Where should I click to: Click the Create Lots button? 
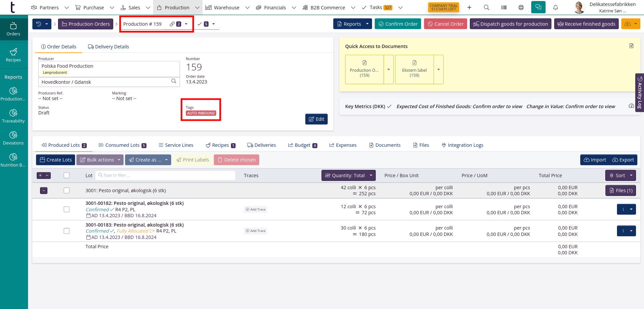[56, 160]
